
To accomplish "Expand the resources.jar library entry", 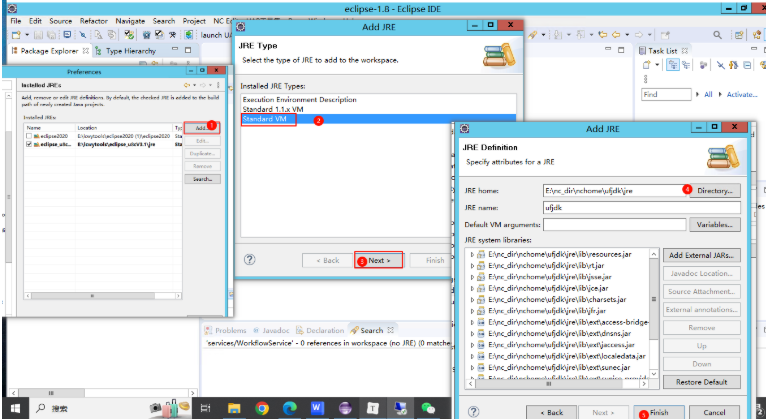I will pos(472,254).
